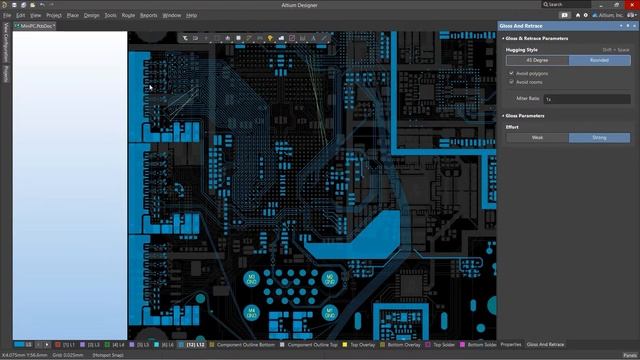Click the plus move-object icon in Active Bar
The height and width of the screenshot is (360, 640).
206,38
